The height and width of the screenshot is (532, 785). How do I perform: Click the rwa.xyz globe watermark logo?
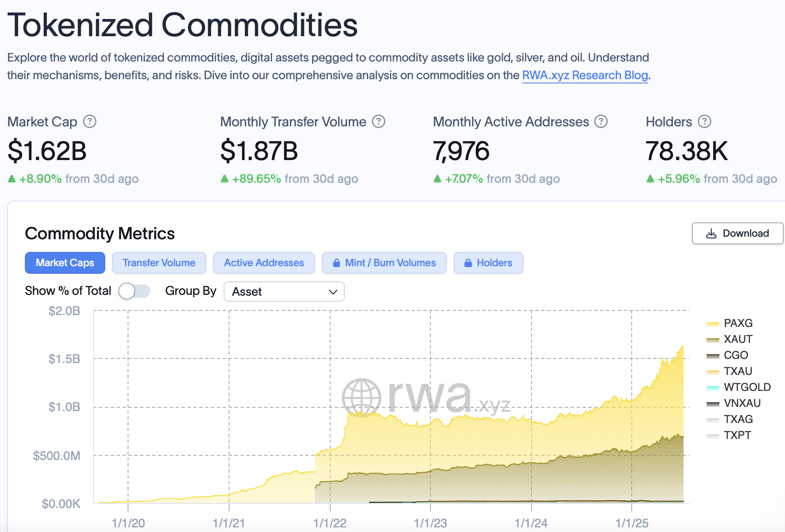[361, 398]
